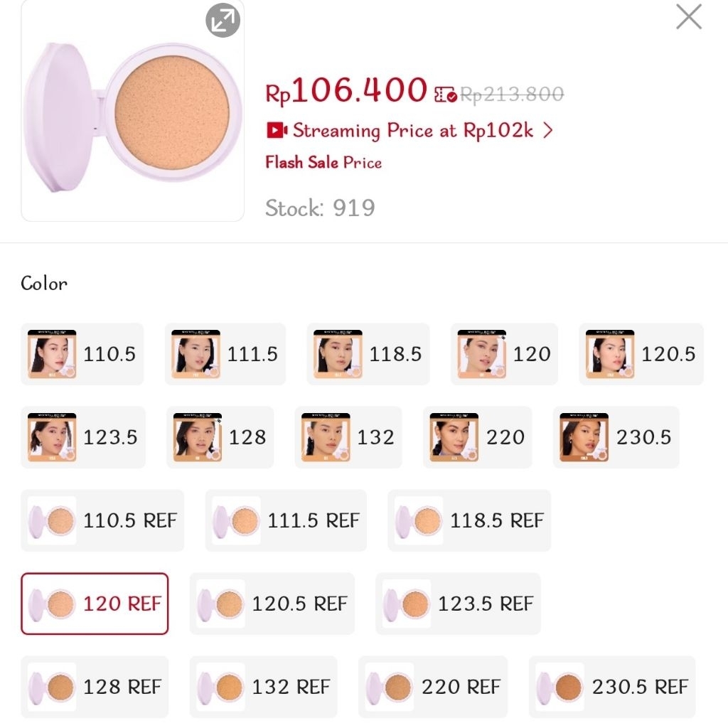Expand the product image to fullscreen
The width and height of the screenshot is (728, 728).
pos(223,21)
